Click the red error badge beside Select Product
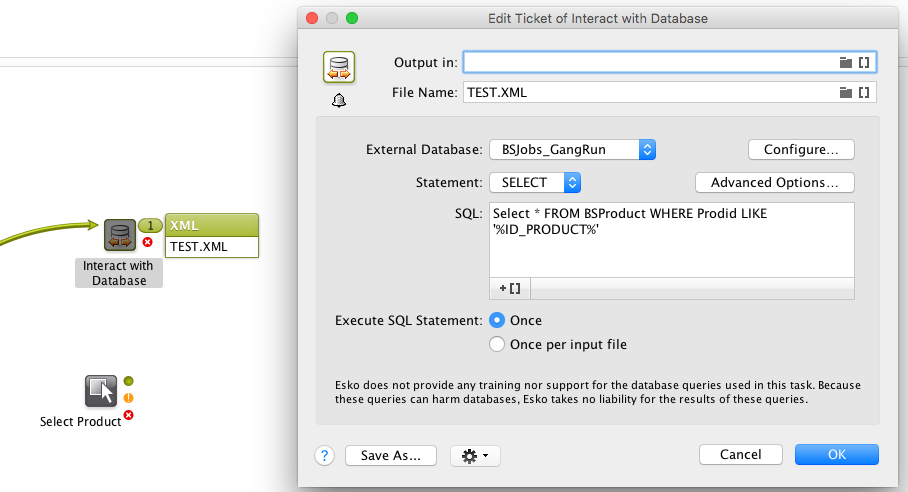 pos(129,415)
